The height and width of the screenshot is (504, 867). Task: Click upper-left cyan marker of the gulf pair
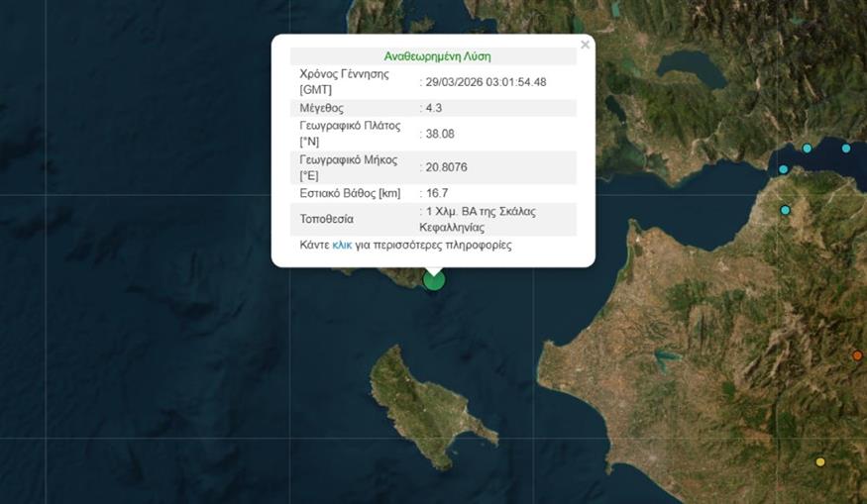coord(807,149)
